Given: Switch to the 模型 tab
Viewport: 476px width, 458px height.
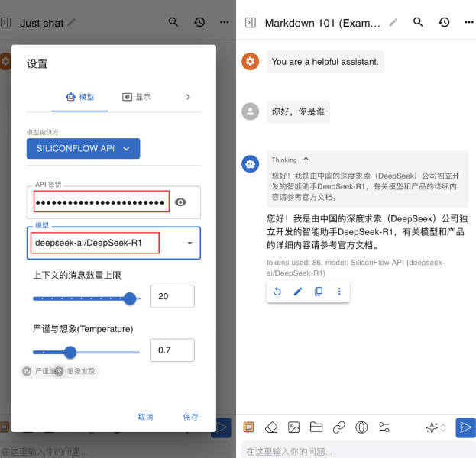Looking at the screenshot, I should point(79,97).
